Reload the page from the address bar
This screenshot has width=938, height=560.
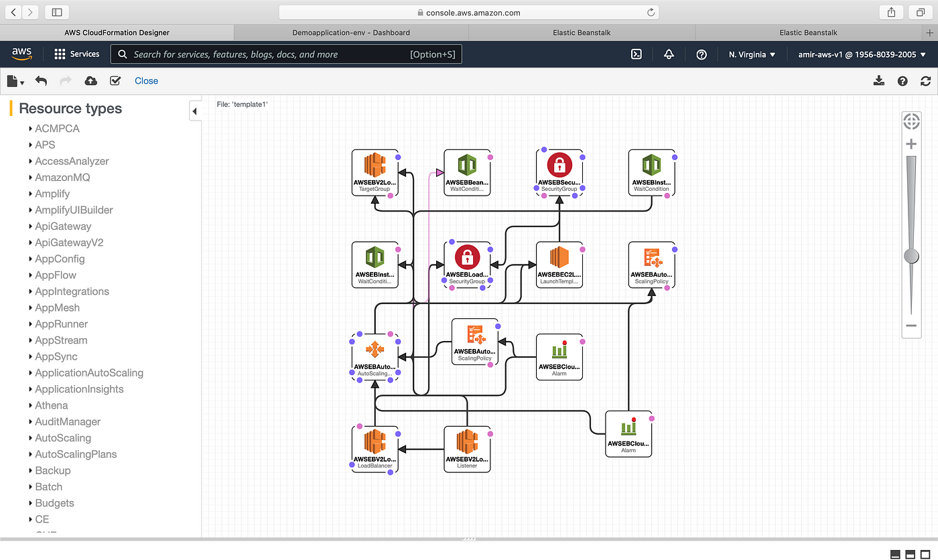651,12
